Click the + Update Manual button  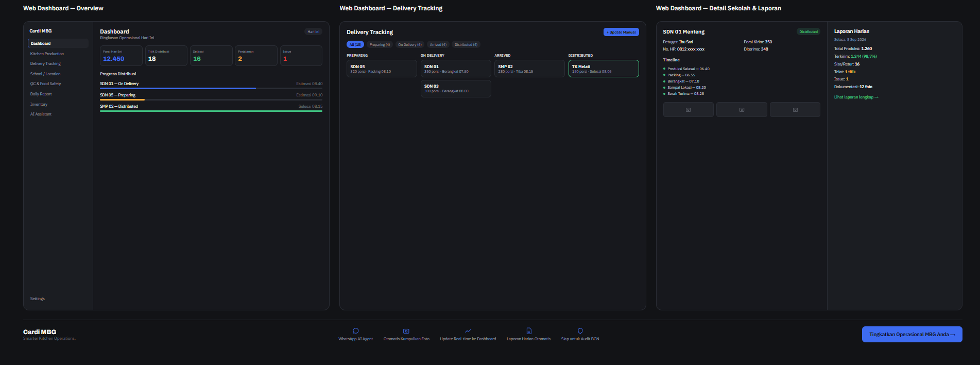tap(621, 32)
